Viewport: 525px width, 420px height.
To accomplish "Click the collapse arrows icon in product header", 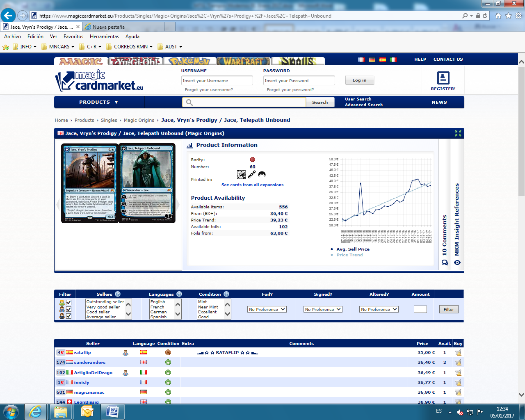I will click(x=458, y=133).
